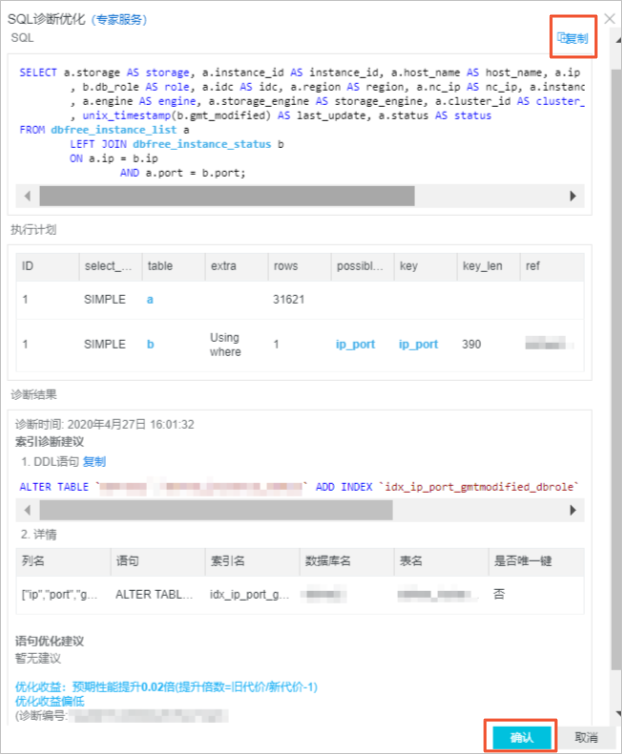
Task: Close the SQL诊断优化 dialog
Action: click(609, 19)
